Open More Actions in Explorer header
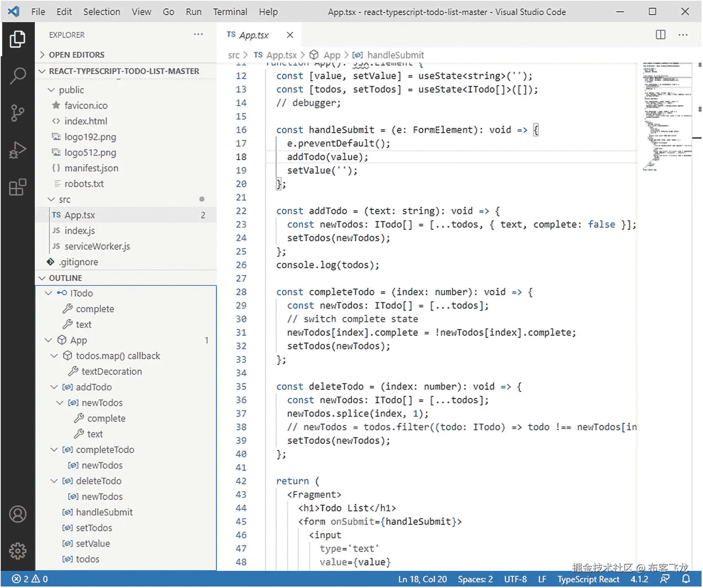 click(x=198, y=35)
